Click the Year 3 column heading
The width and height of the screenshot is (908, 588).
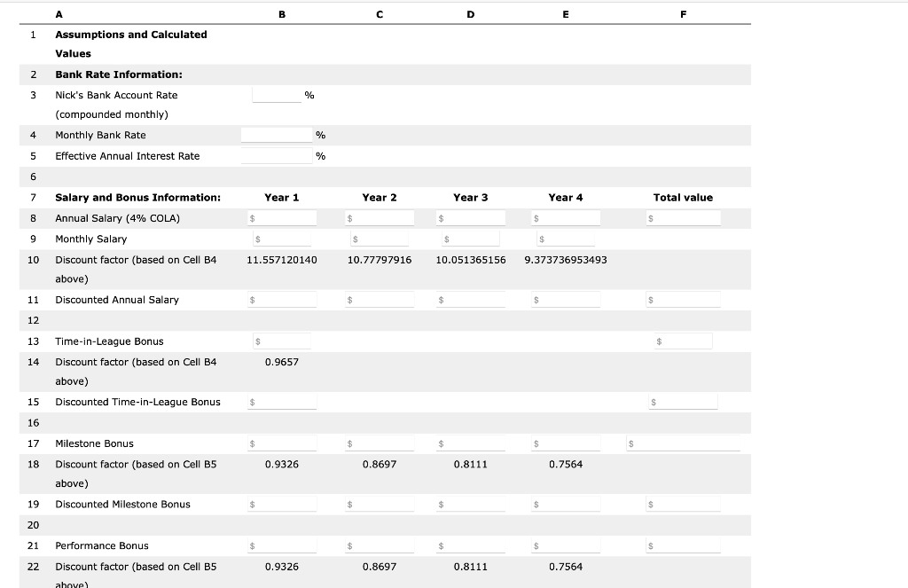[x=471, y=198]
